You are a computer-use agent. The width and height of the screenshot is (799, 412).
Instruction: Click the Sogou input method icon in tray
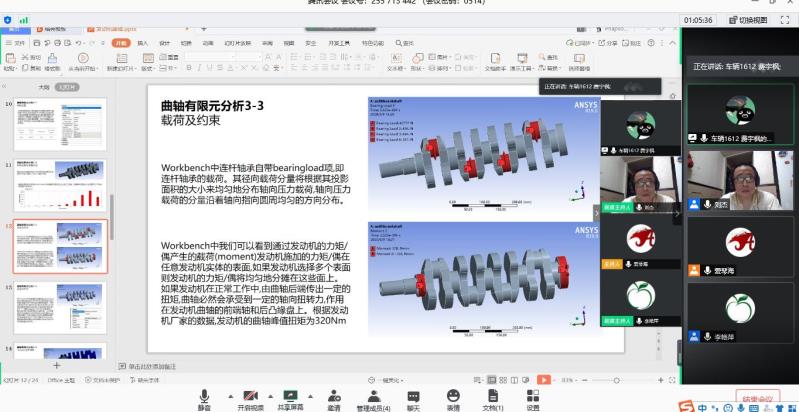pos(688,407)
